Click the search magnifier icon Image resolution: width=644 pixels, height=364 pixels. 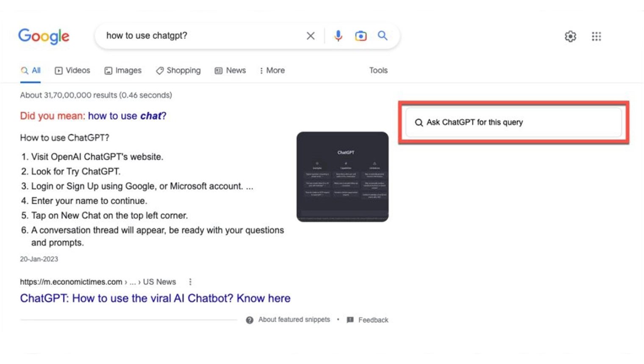382,36
